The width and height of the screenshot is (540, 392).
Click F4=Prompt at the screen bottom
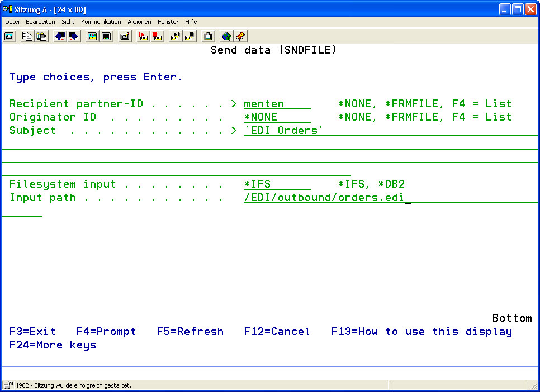click(x=106, y=332)
